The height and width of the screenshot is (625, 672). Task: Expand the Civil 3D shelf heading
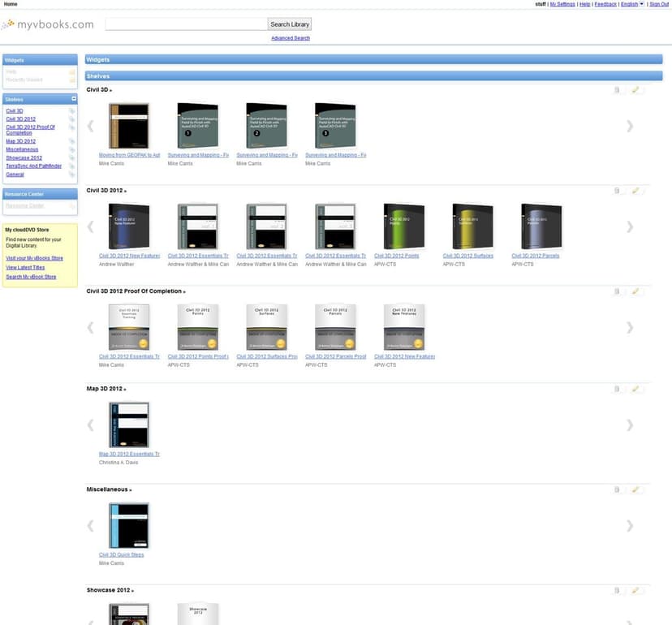coord(99,89)
